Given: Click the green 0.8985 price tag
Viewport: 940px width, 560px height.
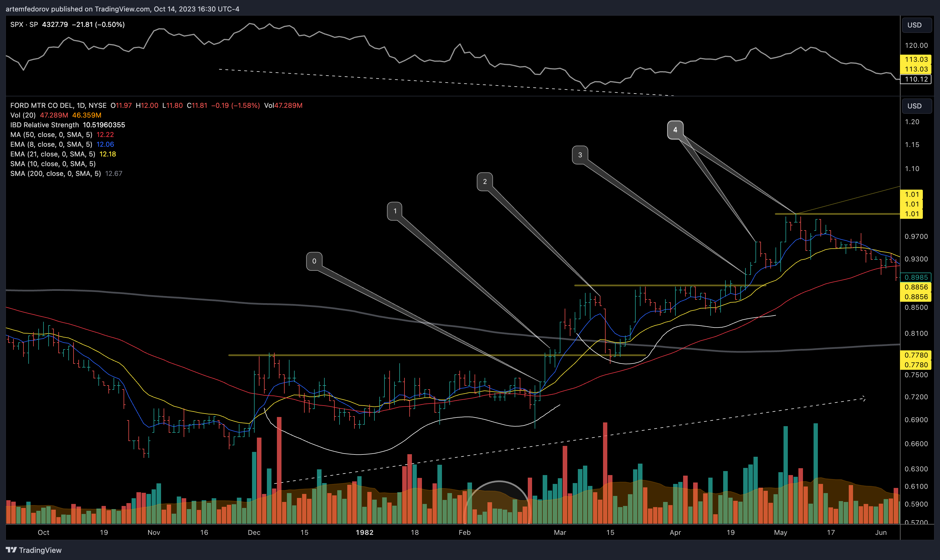Looking at the screenshot, I should (916, 277).
